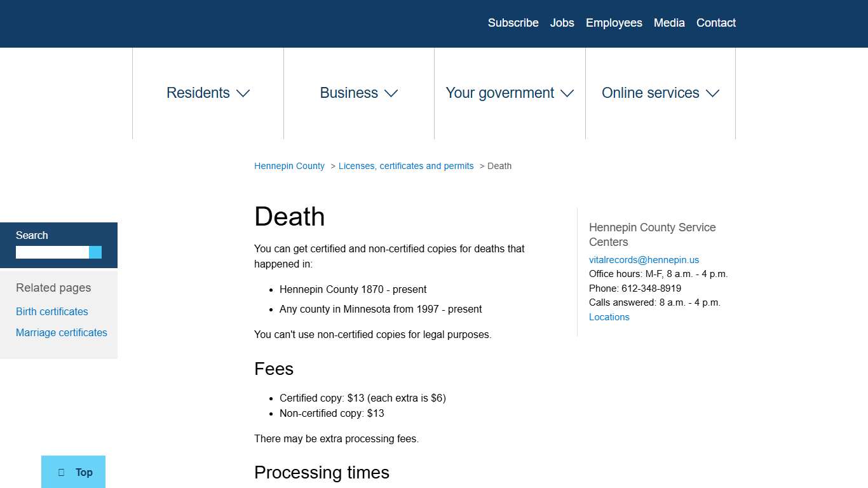This screenshot has width=868, height=488.
Task: Expand the Online services dropdown
Action: click(660, 93)
